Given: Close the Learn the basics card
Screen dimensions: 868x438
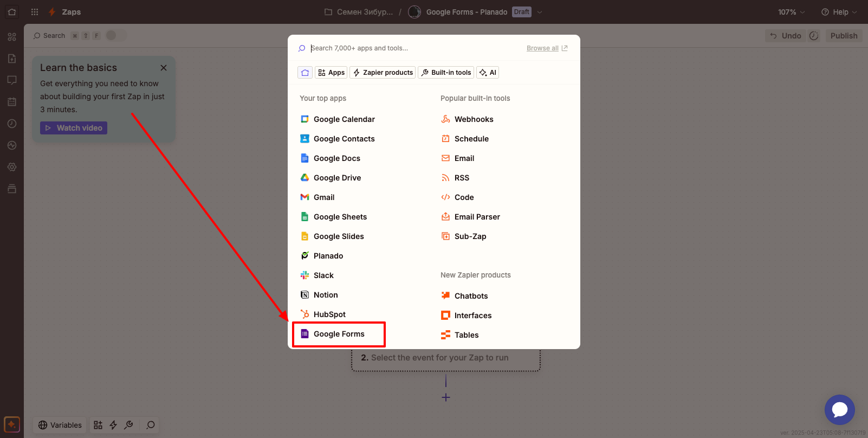Looking at the screenshot, I should 164,68.
